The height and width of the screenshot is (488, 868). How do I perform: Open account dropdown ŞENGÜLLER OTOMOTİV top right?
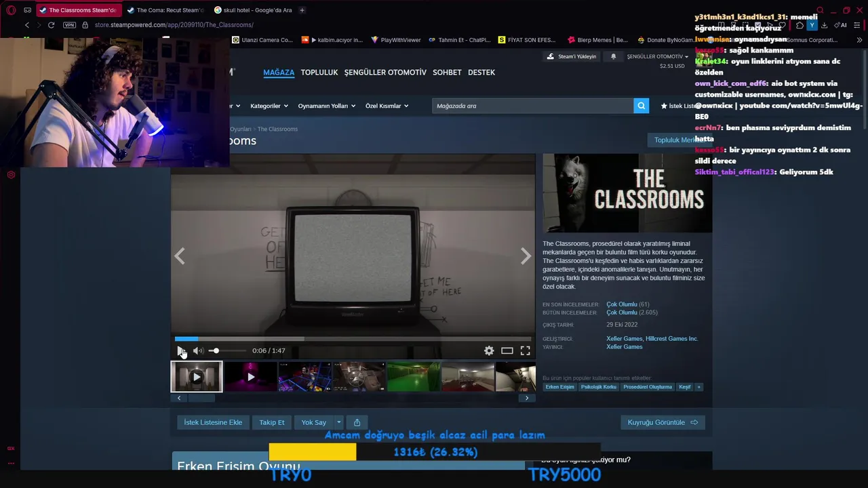click(x=657, y=56)
